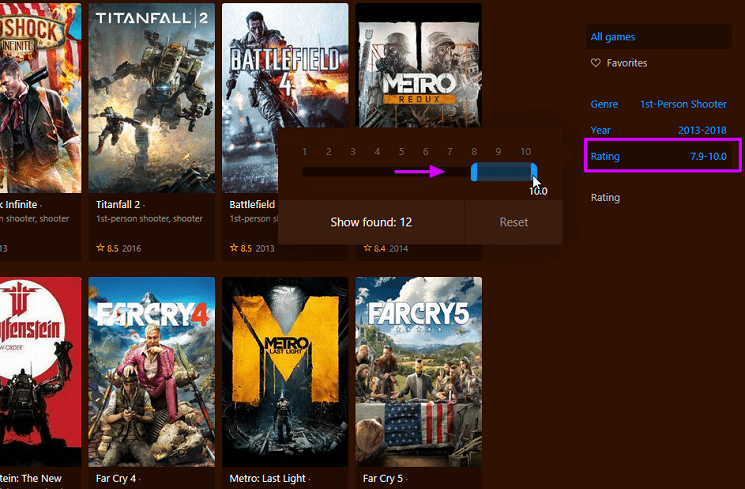Click the number 9 on the rating scale
This screenshot has height=489, width=745.
coord(498,152)
